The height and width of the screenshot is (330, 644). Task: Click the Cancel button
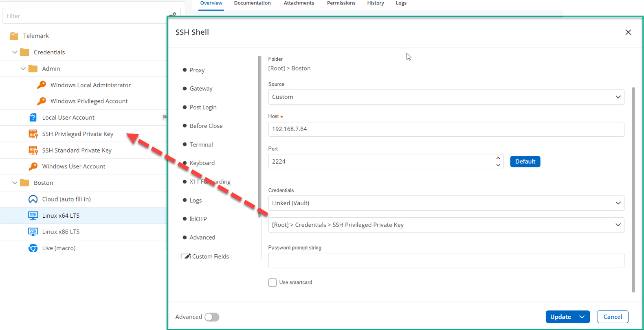pyautogui.click(x=612, y=317)
